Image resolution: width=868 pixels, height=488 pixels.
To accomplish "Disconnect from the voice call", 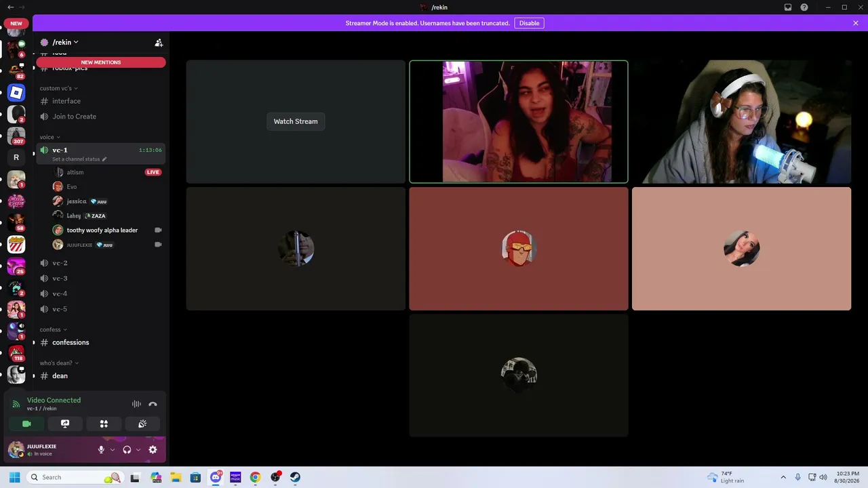I will [x=153, y=404].
